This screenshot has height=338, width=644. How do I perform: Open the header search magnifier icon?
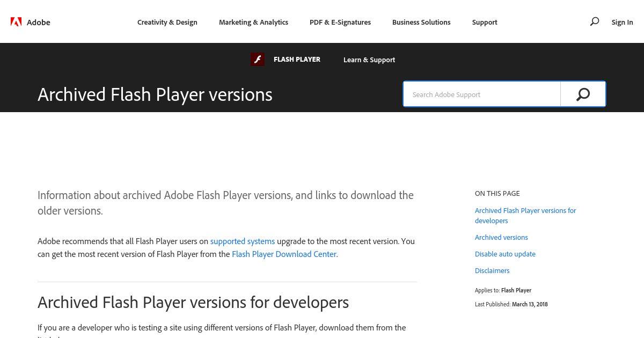594,21
